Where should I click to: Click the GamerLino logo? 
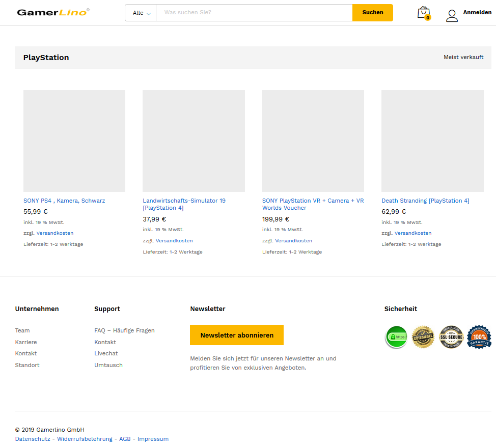53,12
